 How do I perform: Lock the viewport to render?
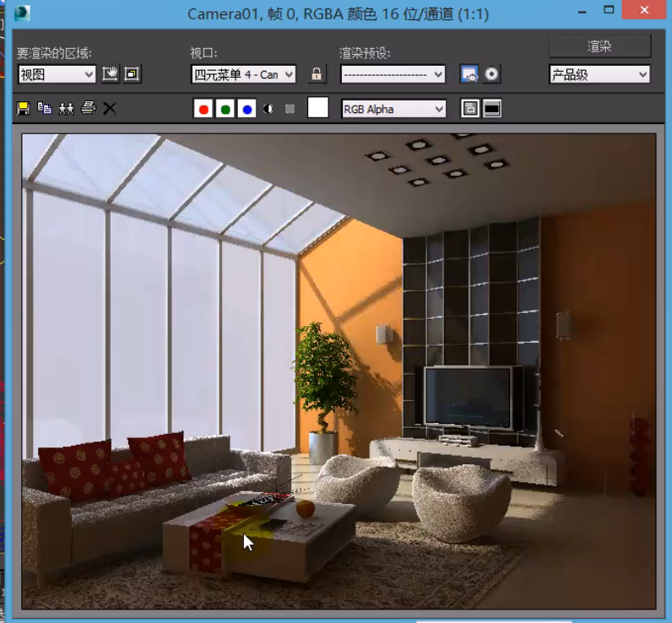[x=317, y=74]
